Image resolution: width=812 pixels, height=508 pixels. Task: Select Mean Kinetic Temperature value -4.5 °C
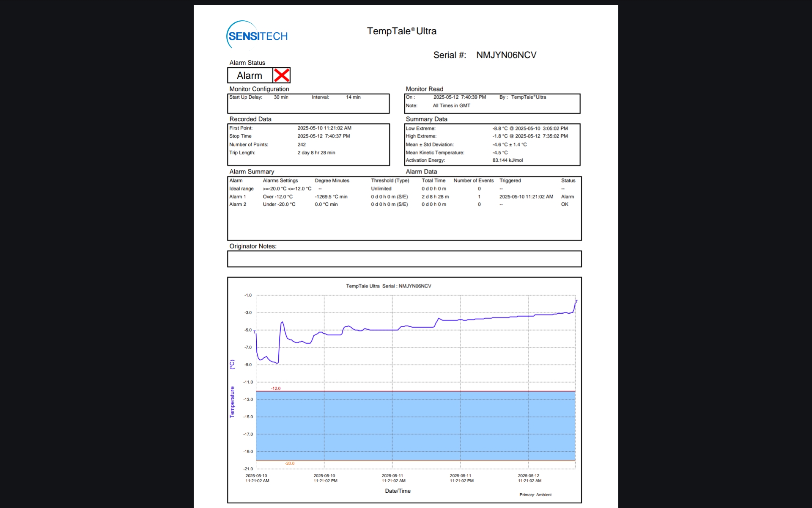(x=500, y=153)
